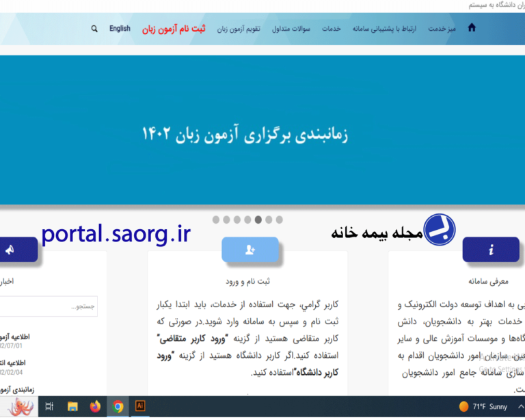Click the add-user icon button above ثبت نام و ورود
Image resolution: width=525 pixels, height=420 pixels.
(x=250, y=250)
